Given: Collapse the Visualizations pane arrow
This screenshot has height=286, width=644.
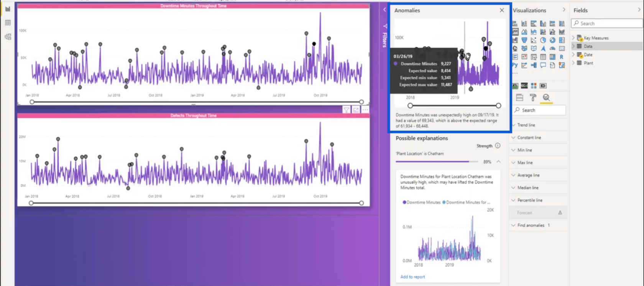Looking at the screenshot, I should 564,10.
